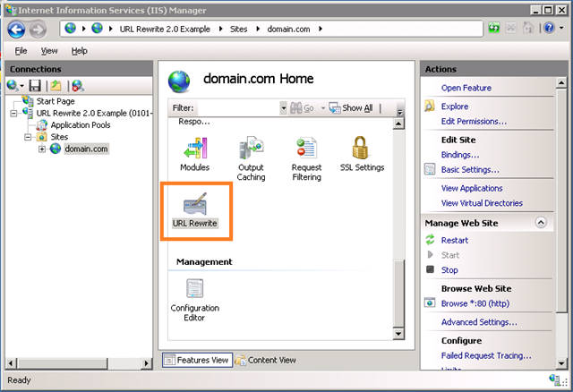Open Advanced Settings link
Image resolution: width=573 pixels, height=392 pixels.
(479, 322)
